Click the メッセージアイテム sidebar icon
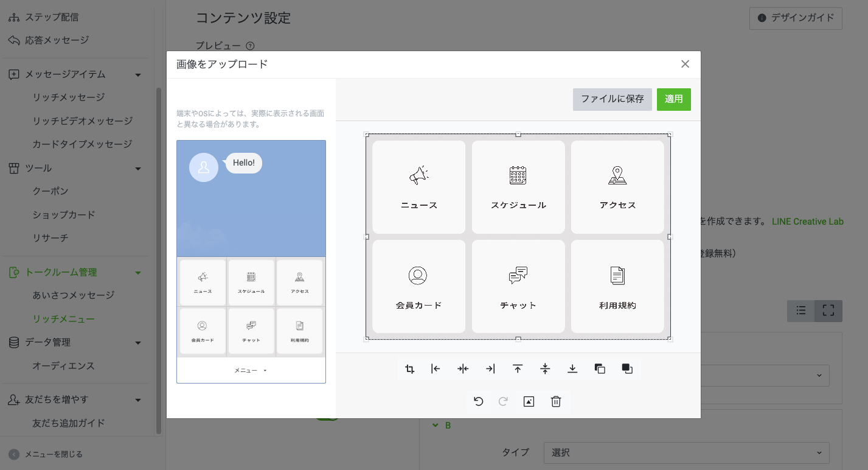This screenshot has height=470, width=868. (13, 74)
